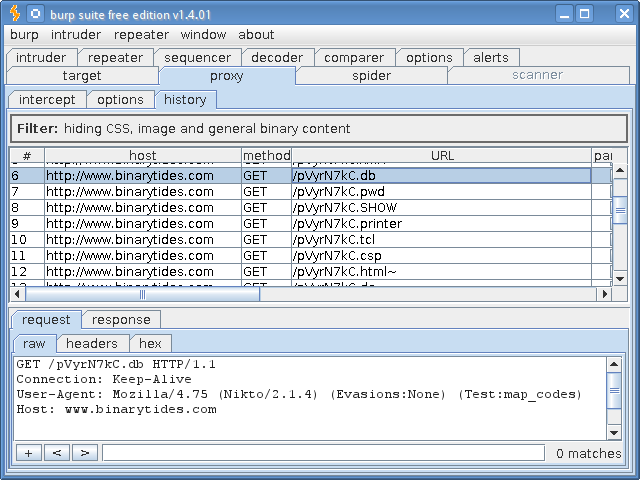Click the left arrow of horizontal scrollbar
Image resolution: width=640 pixels, height=480 pixels.
click(x=18, y=295)
